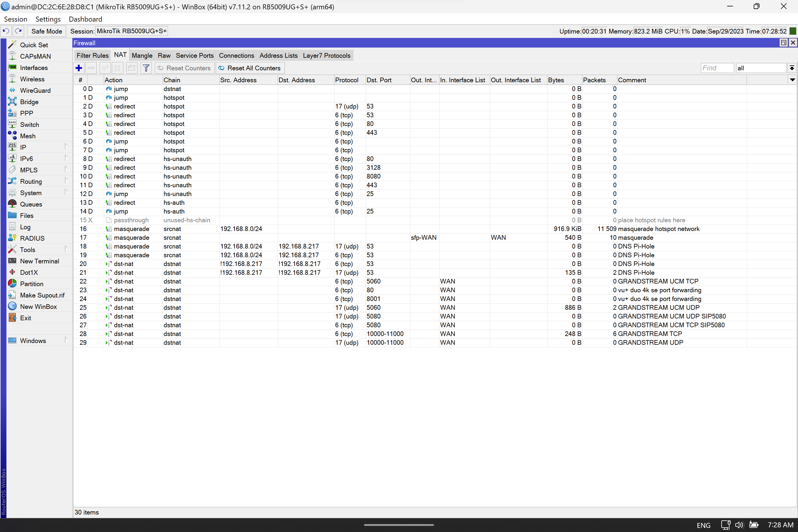
Task: Adjust the horizontal scrollbar at screen bottom
Action: pos(399,524)
